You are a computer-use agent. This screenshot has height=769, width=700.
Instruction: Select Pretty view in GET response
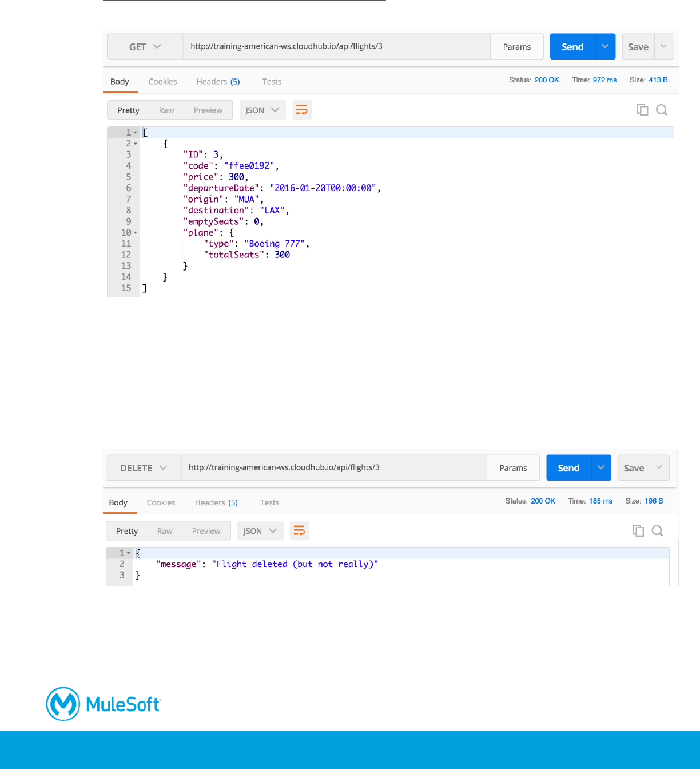pyautogui.click(x=128, y=110)
